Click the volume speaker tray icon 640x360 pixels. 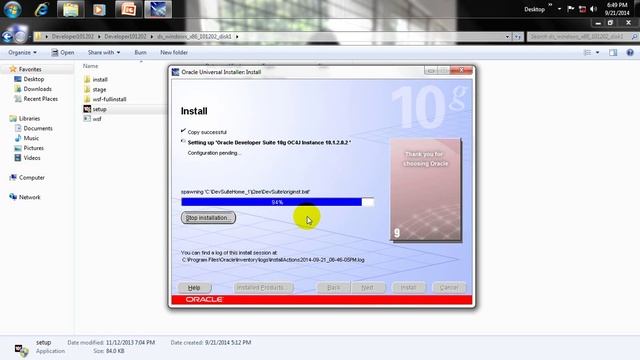593,9
